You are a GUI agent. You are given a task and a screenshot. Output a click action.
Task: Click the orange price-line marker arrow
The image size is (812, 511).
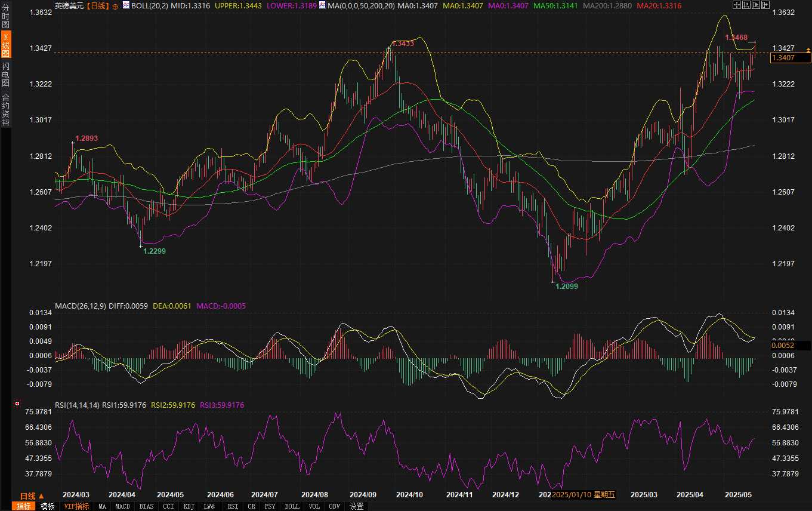[808, 51]
